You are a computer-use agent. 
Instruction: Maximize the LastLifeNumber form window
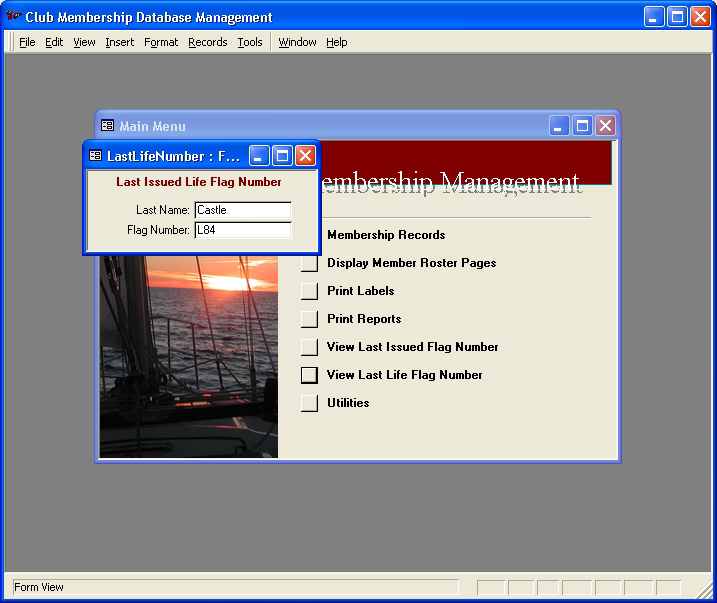tap(282, 156)
